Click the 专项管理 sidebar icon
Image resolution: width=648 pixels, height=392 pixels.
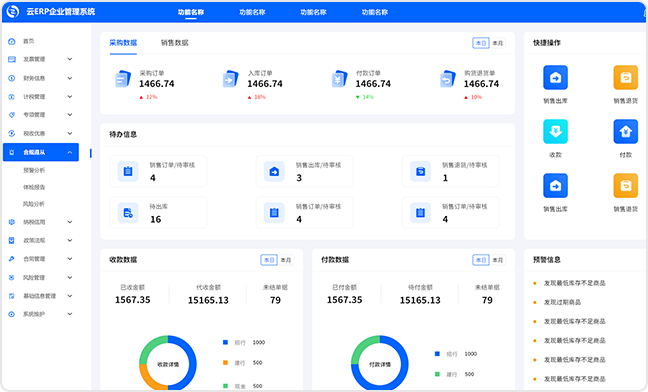12,115
